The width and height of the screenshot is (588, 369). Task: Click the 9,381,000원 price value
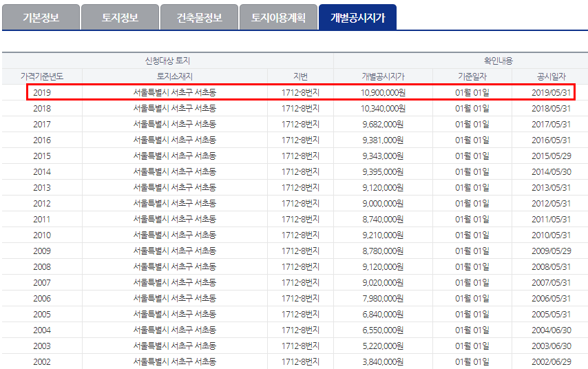coord(383,140)
